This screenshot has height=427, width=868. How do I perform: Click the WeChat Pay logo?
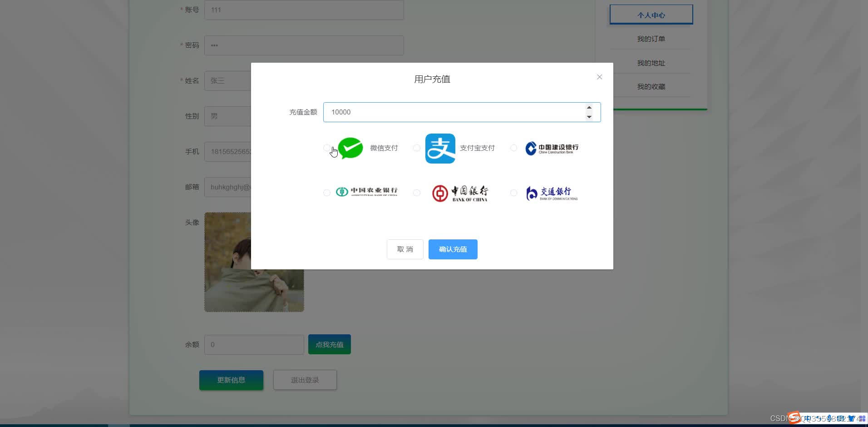(350, 148)
